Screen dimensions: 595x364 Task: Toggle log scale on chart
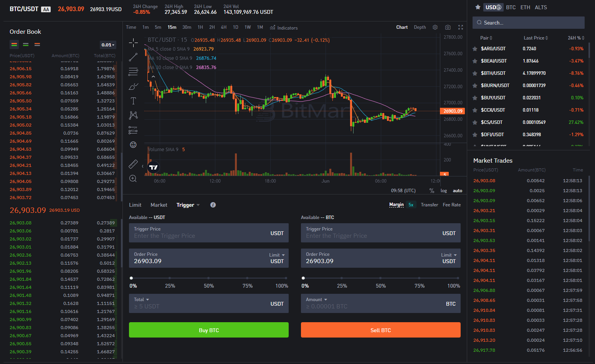pos(444,191)
